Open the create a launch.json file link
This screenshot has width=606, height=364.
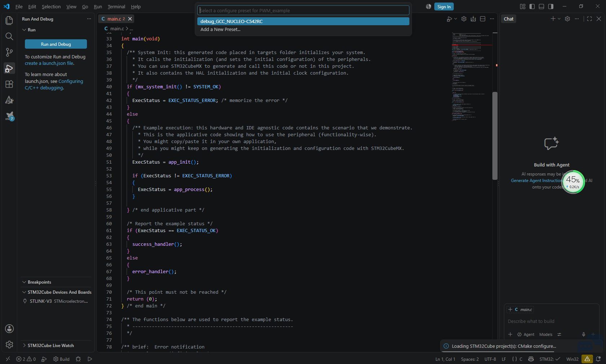click(x=49, y=63)
